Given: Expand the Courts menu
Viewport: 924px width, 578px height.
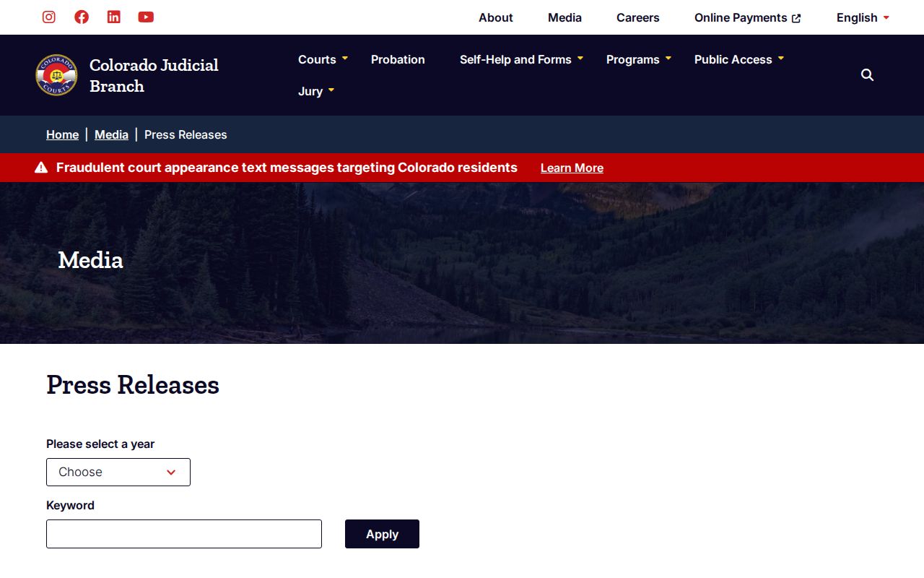Looking at the screenshot, I should click(x=323, y=59).
